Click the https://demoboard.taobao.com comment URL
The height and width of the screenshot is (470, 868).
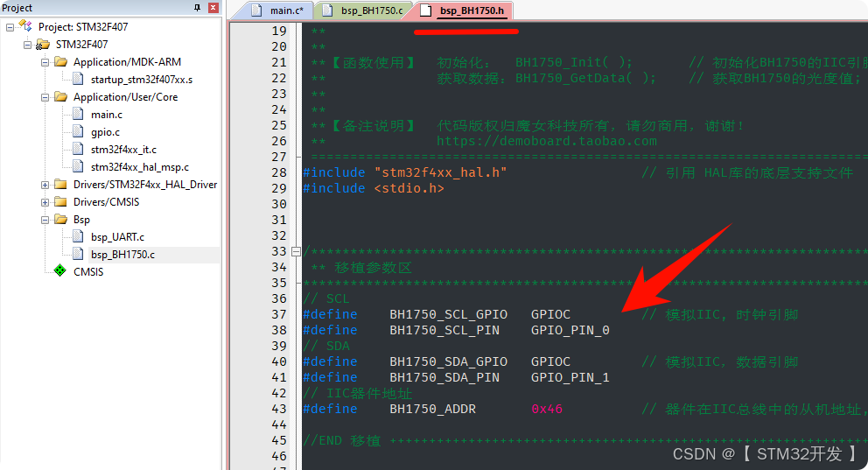click(546, 141)
